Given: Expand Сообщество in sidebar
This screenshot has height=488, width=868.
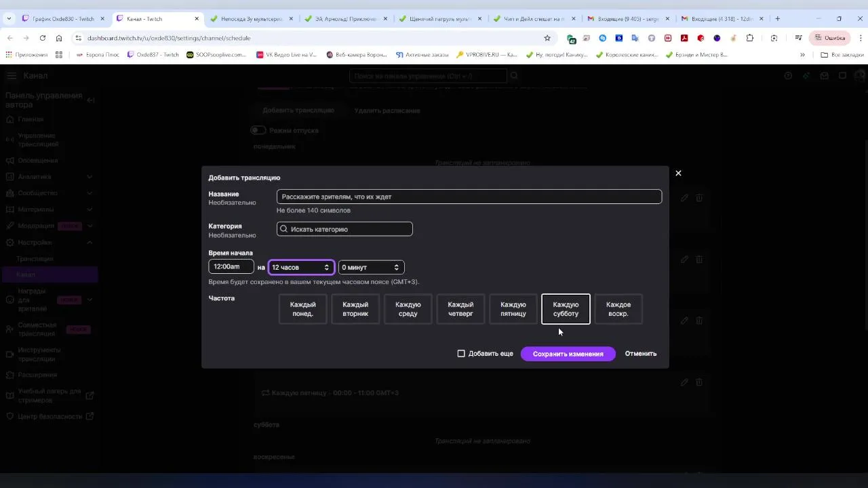Looking at the screenshot, I should point(90,193).
